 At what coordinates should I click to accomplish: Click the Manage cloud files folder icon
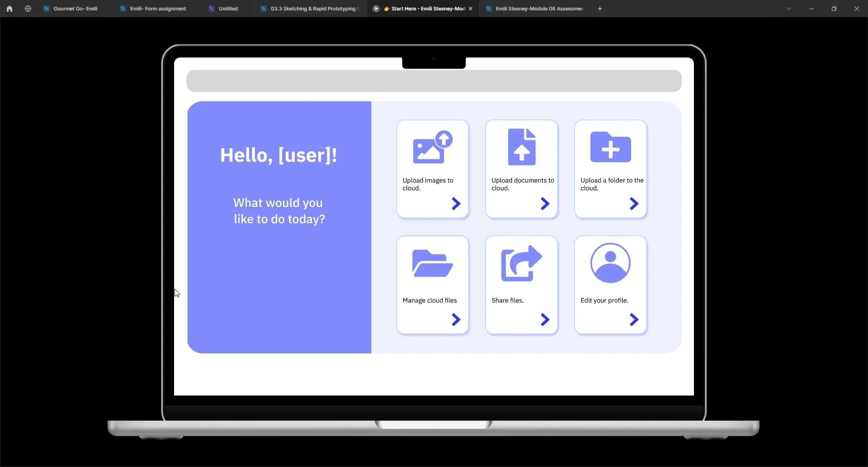tap(432, 263)
